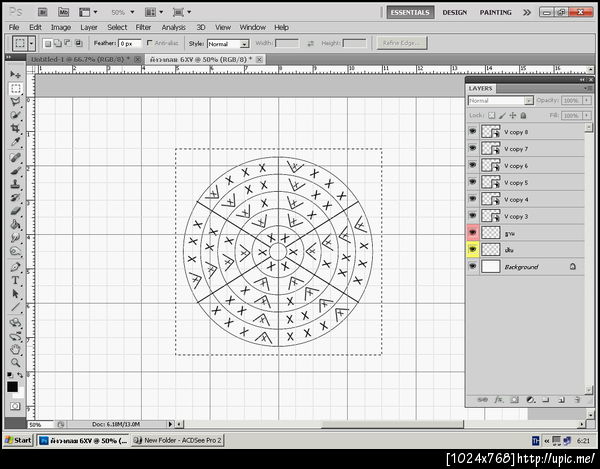Swap foreground and background colors
The width and height of the screenshot is (600, 469).
tap(20, 375)
